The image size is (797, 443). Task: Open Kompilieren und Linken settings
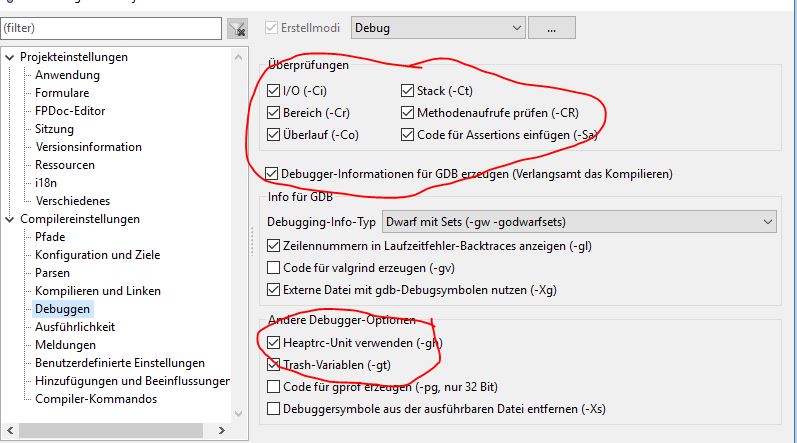(x=97, y=291)
